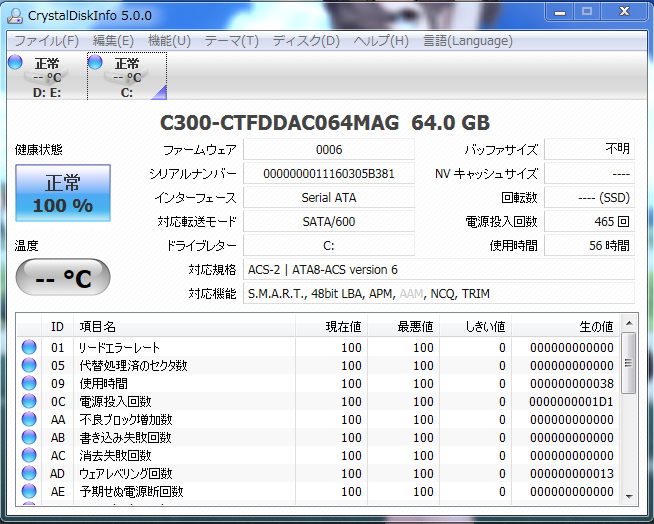
Task: Open the 言語(Language) menu
Action: point(468,41)
